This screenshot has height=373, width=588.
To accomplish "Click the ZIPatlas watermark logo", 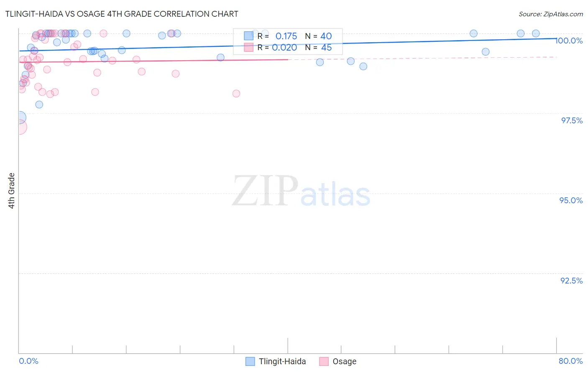I will (x=301, y=192).
